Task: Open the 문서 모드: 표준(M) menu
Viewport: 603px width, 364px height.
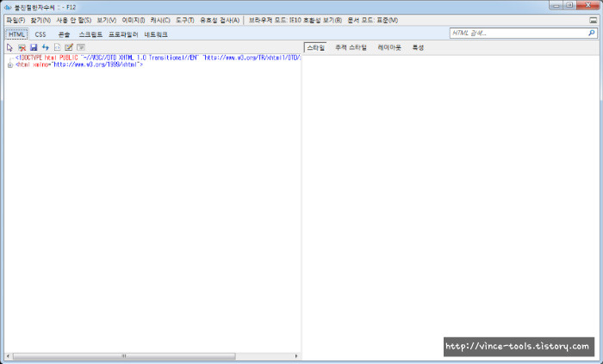Action: pos(373,21)
